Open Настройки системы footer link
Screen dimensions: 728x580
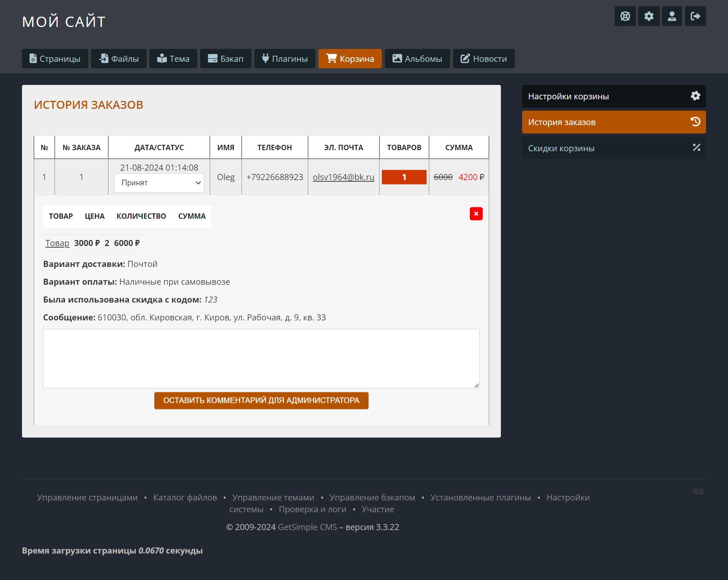point(568,497)
